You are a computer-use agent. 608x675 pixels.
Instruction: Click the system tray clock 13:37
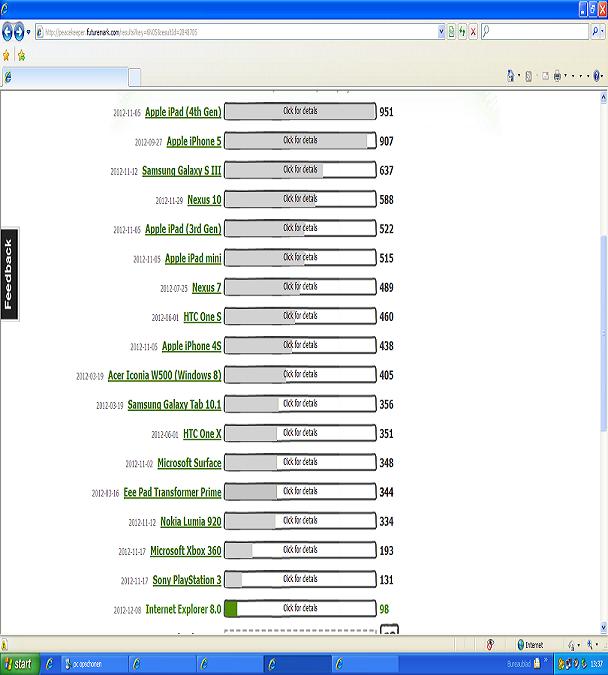(x=596, y=664)
